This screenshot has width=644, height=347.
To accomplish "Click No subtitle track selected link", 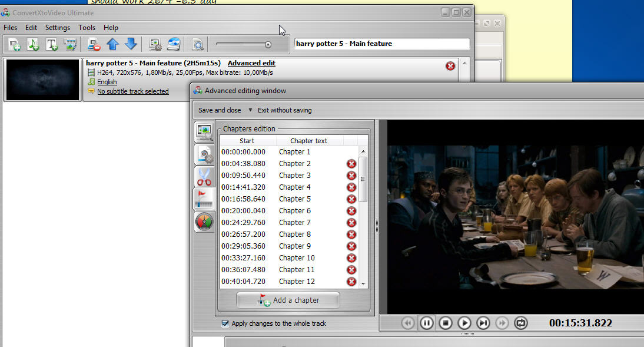I will coord(132,91).
